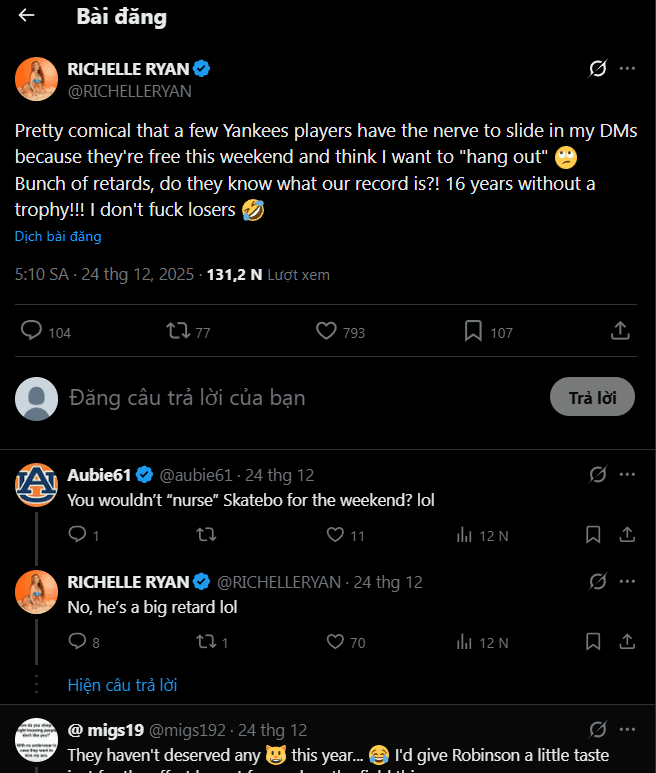Screen dimensions: 656x773
Task: Bookmark the main post
Action: (473, 331)
